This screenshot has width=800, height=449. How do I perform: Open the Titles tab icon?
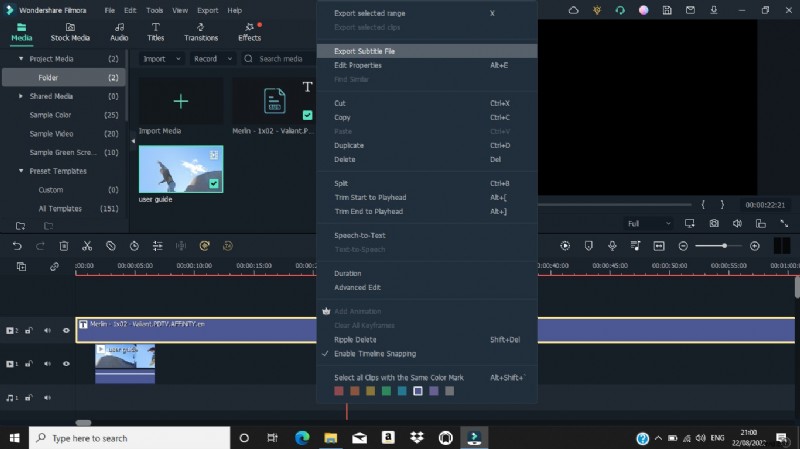(x=156, y=31)
